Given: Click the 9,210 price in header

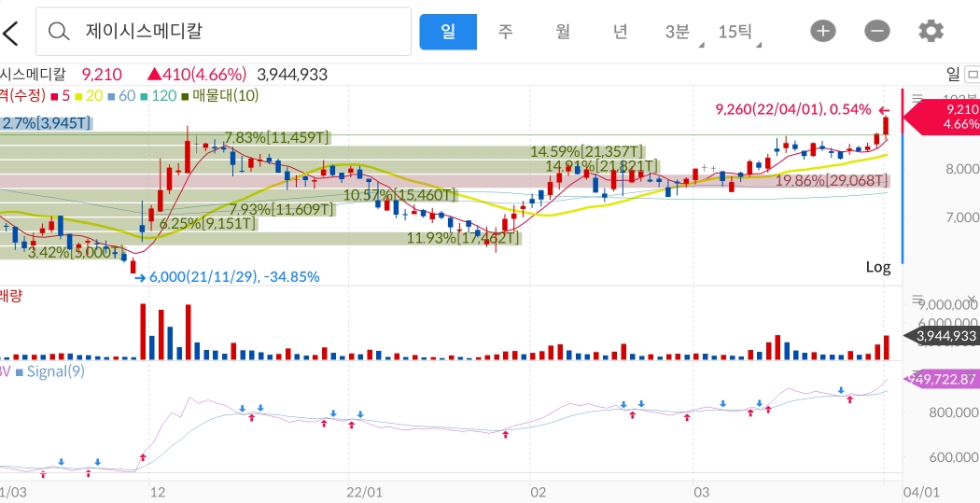Looking at the screenshot, I should pyautogui.click(x=101, y=75).
